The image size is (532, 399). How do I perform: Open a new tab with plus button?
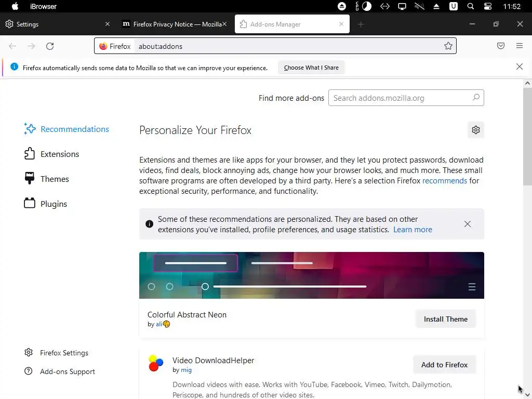(361, 24)
